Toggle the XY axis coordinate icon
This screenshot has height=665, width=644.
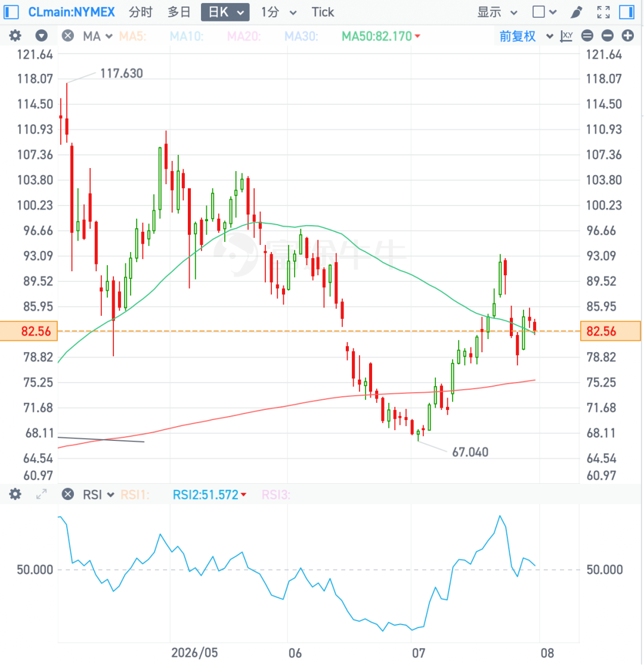566,36
